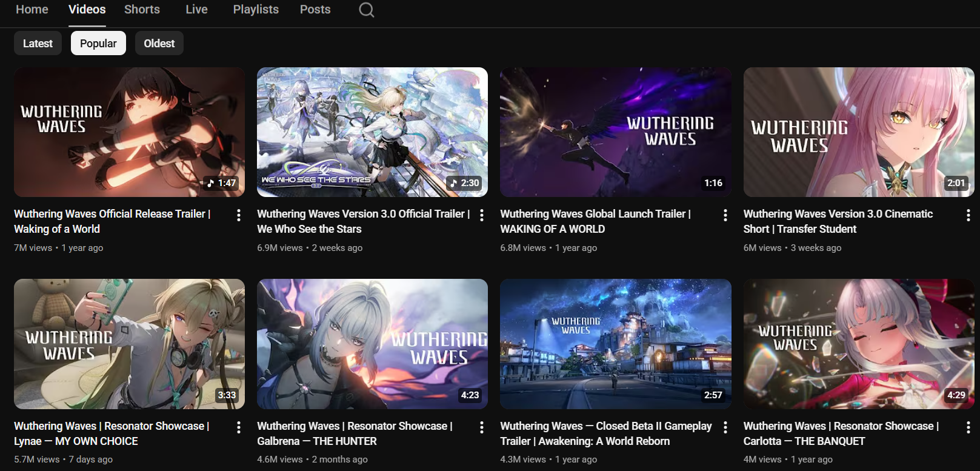Viewport: 980px width, 471px height.
Task: Click the '5.7M views • 7 days ago' text
Action: coord(63,459)
